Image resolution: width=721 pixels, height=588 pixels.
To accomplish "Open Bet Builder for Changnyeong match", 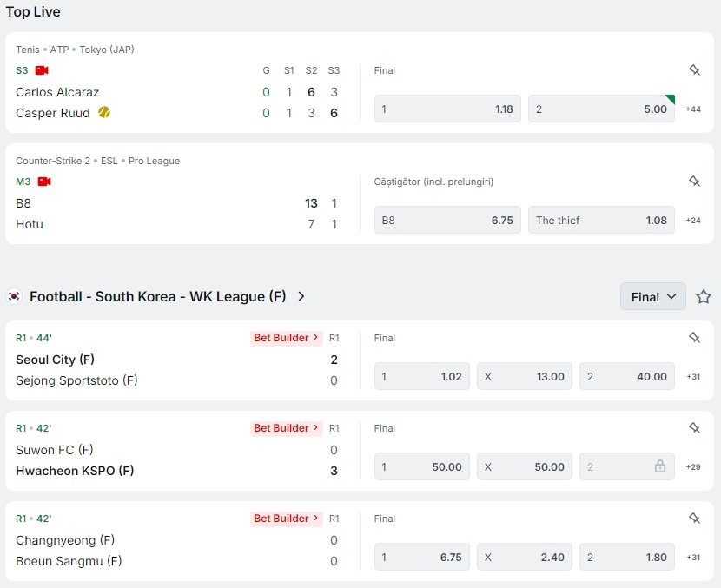I will [x=286, y=519].
